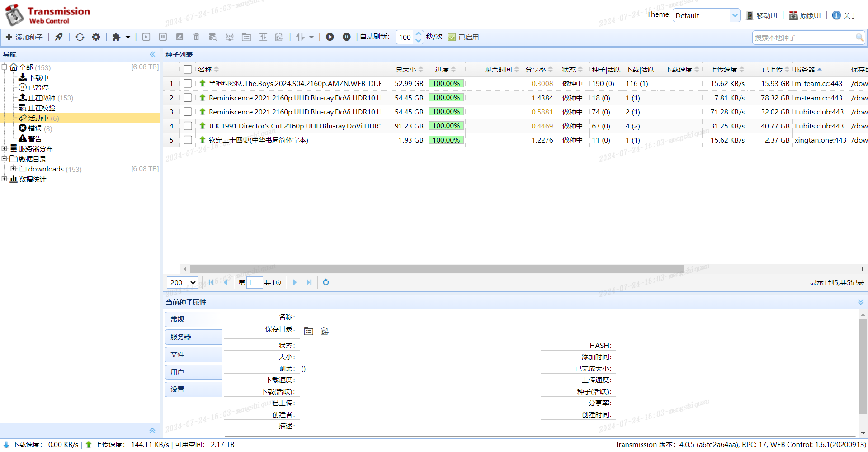Open the 文件 tab in torrent properties

point(193,354)
